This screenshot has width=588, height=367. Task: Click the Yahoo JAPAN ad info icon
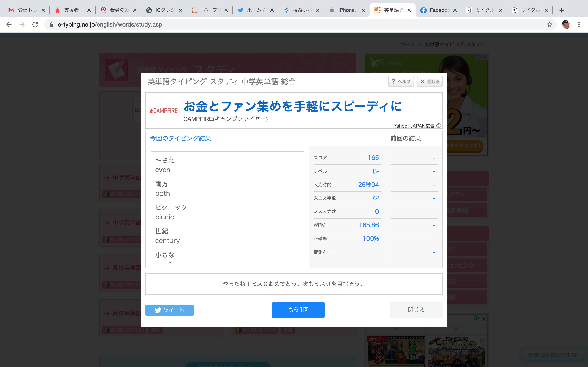pos(439,126)
